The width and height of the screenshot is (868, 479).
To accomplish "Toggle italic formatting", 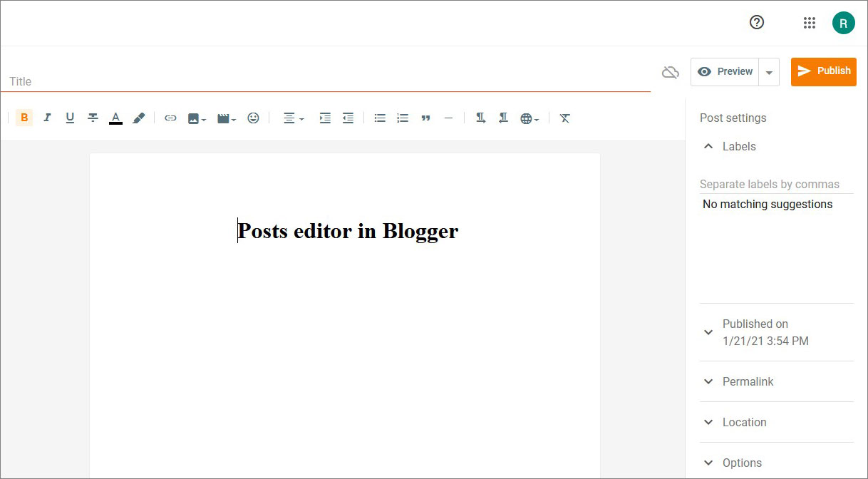I will (47, 118).
